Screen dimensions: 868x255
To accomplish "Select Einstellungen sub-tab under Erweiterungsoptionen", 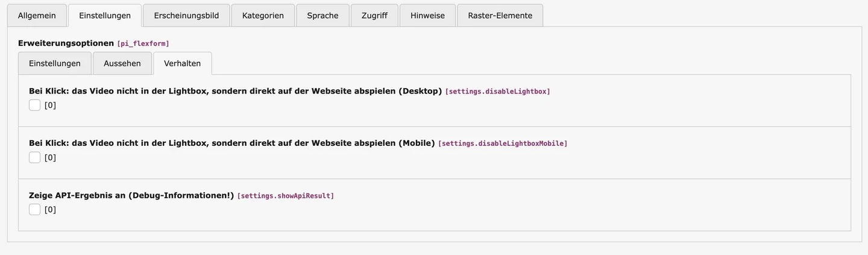I will click(55, 63).
